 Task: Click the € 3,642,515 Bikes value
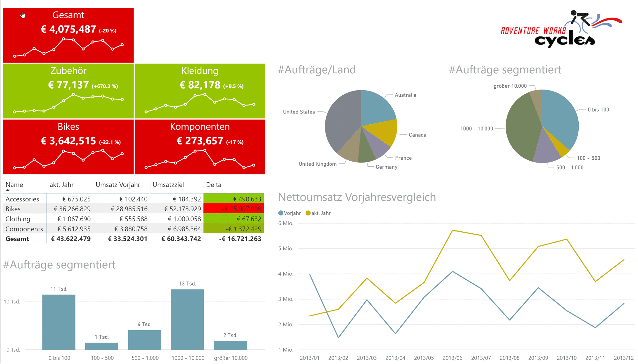[69, 141]
